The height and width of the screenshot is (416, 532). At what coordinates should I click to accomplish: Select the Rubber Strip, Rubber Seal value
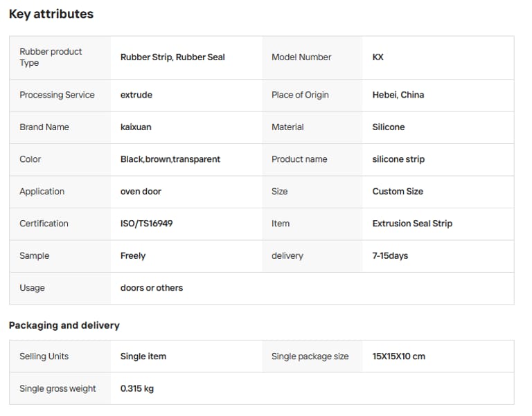point(172,57)
